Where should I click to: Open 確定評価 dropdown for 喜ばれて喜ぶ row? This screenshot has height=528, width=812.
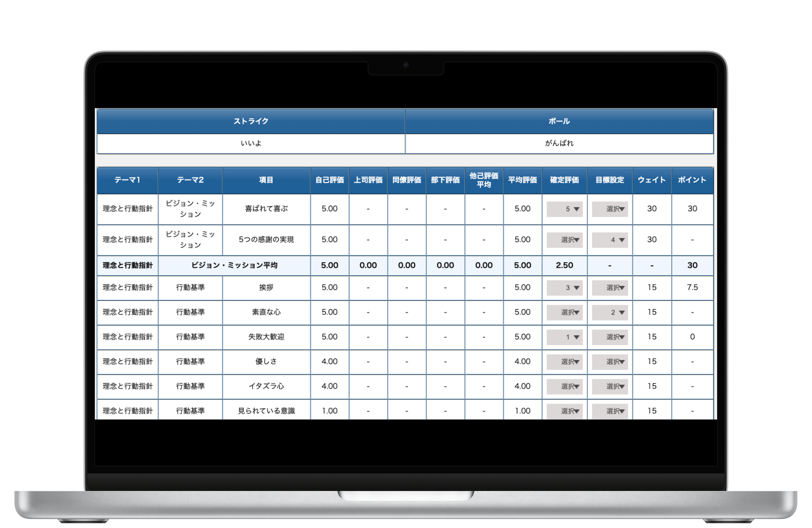[564, 209]
